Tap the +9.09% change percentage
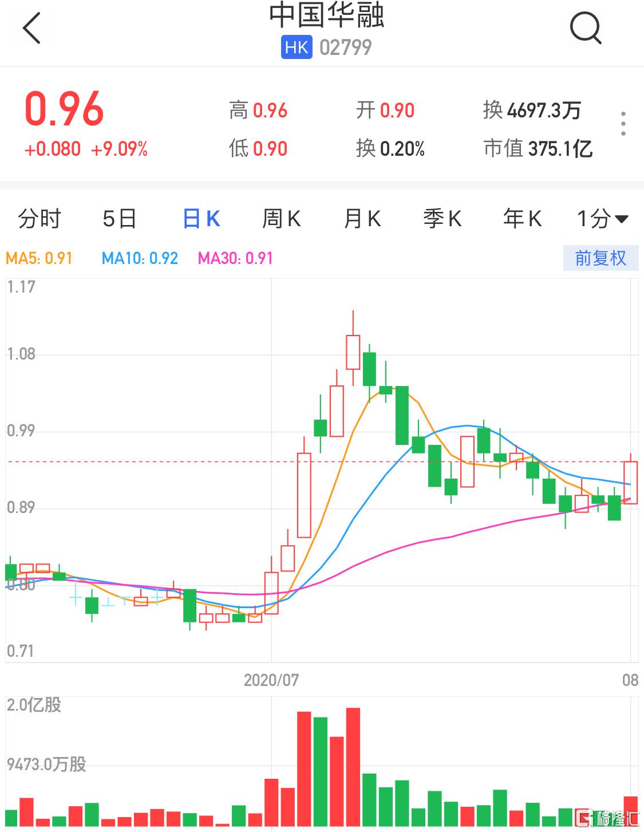This screenshot has height=832, width=644. tap(119, 149)
